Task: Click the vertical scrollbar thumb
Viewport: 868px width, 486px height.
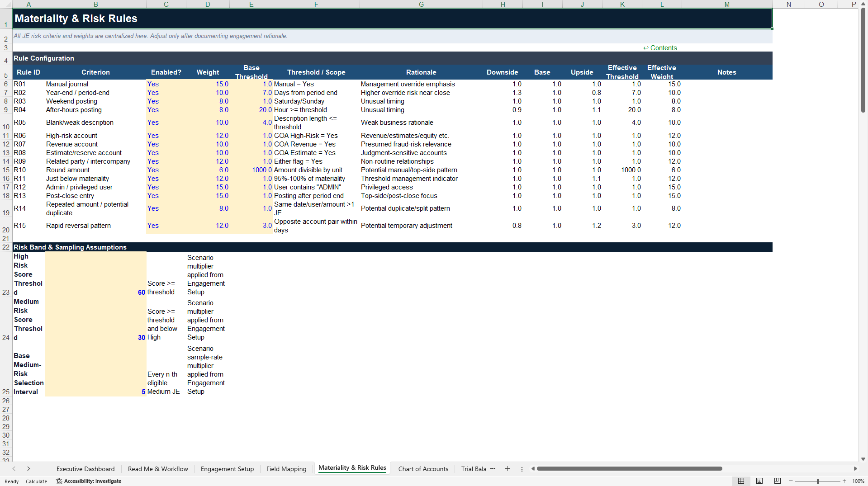Action: (863, 60)
